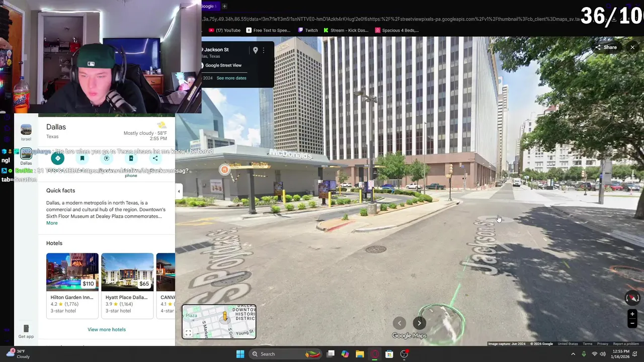This screenshot has height=362, width=644.
Task: Open Copilot from the taskbar
Action: point(345,354)
